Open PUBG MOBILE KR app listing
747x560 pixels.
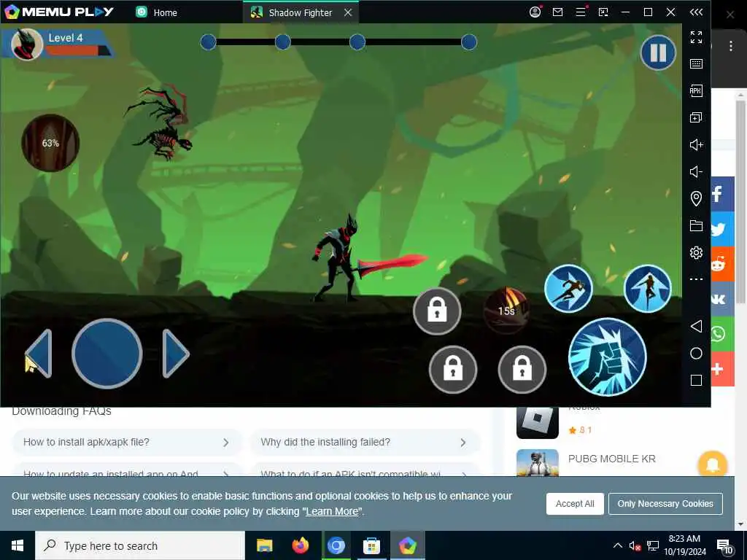pos(611,459)
